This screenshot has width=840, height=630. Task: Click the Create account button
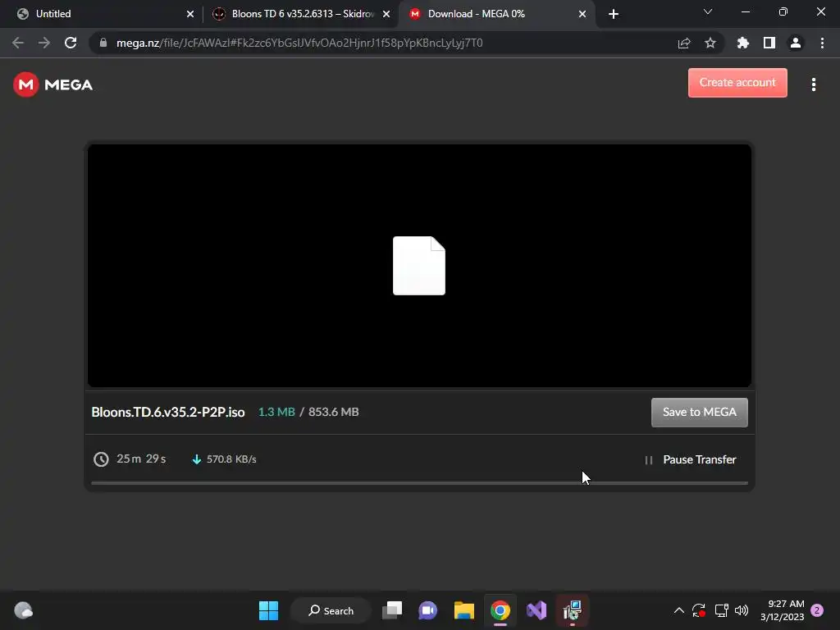737,83
